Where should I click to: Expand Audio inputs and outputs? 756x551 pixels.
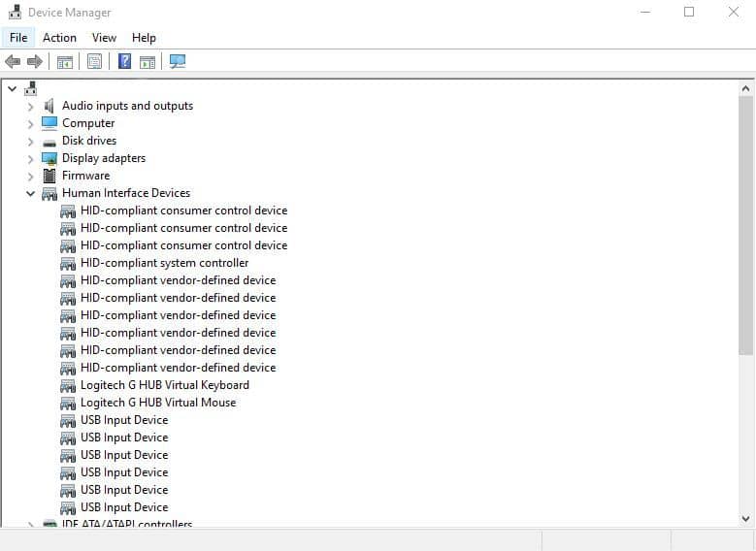click(x=30, y=107)
